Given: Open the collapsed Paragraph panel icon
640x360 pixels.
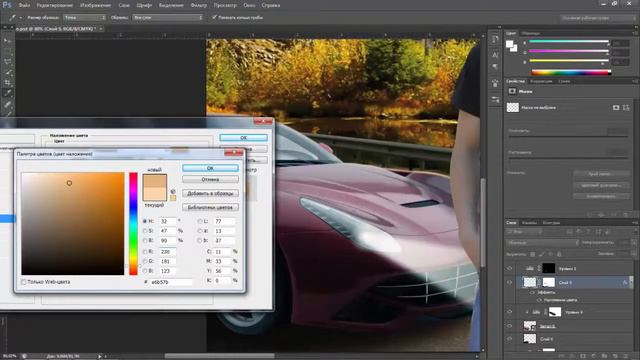Looking at the screenshot, I should (x=495, y=66).
